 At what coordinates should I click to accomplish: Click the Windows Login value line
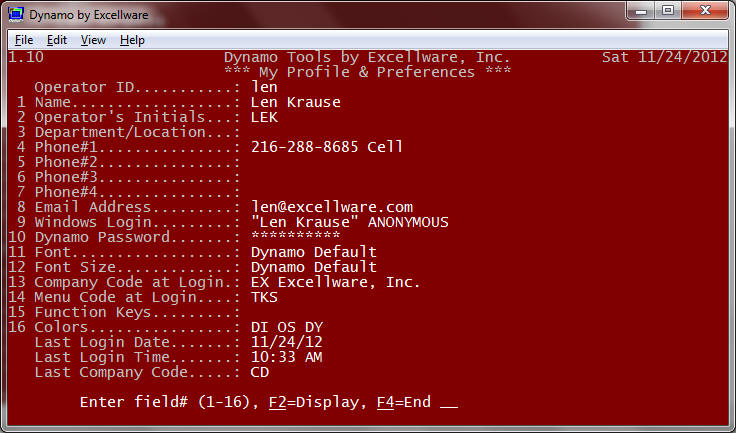349,222
